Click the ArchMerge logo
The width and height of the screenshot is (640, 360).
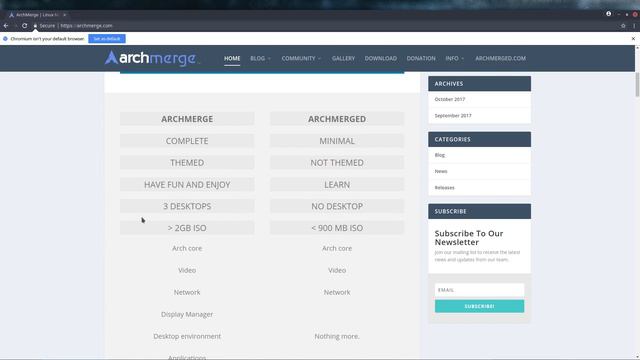coord(151,58)
